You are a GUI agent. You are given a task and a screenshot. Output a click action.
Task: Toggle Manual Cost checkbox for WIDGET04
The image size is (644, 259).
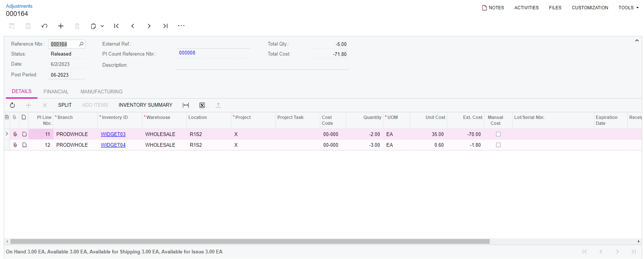point(498,145)
